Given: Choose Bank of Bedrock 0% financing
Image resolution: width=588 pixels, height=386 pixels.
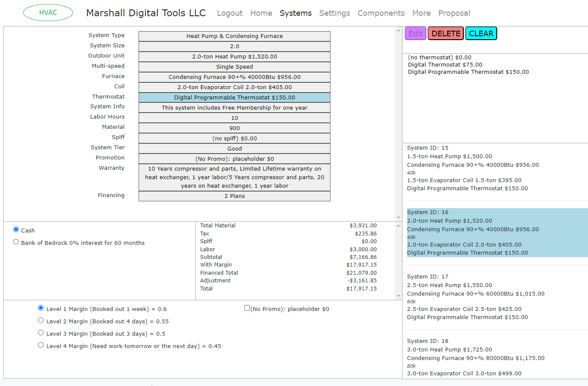Looking at the screenshot, I should [x=16, y=242].
